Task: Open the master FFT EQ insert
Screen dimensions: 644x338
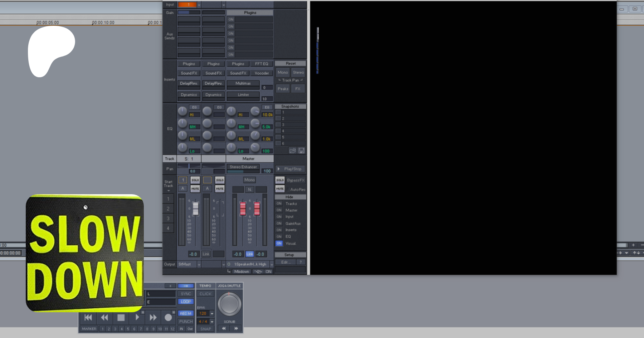Action: pyautogui.click(x=262, y=64)
